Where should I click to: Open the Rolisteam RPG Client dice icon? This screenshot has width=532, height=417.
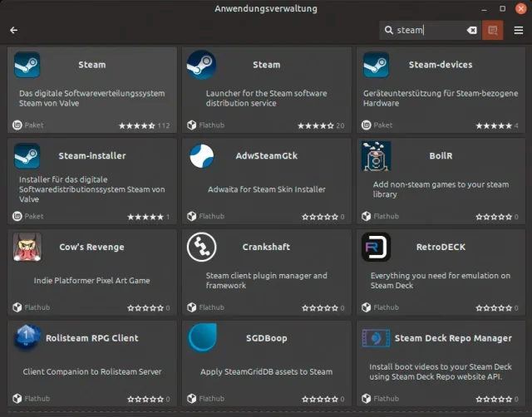pos(27,338)
